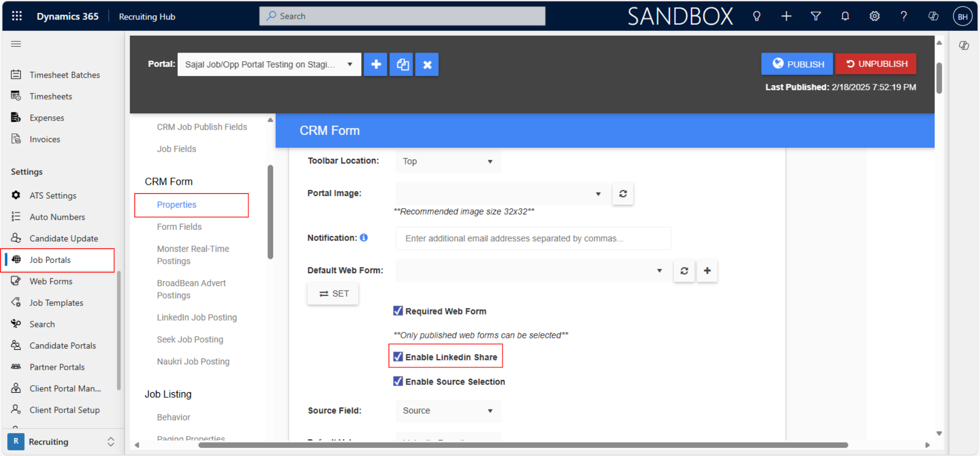Open Client Portal Setup in sidebar
The height and width of the screenshot is (456, 980).
coord(65,410)
